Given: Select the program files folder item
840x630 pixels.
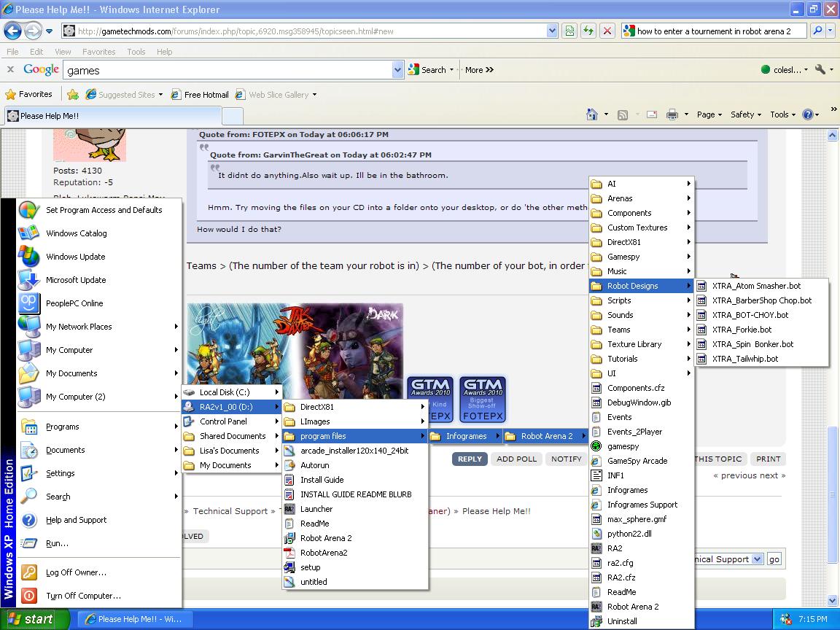Looking at the screenshot, I should (355, 436).
